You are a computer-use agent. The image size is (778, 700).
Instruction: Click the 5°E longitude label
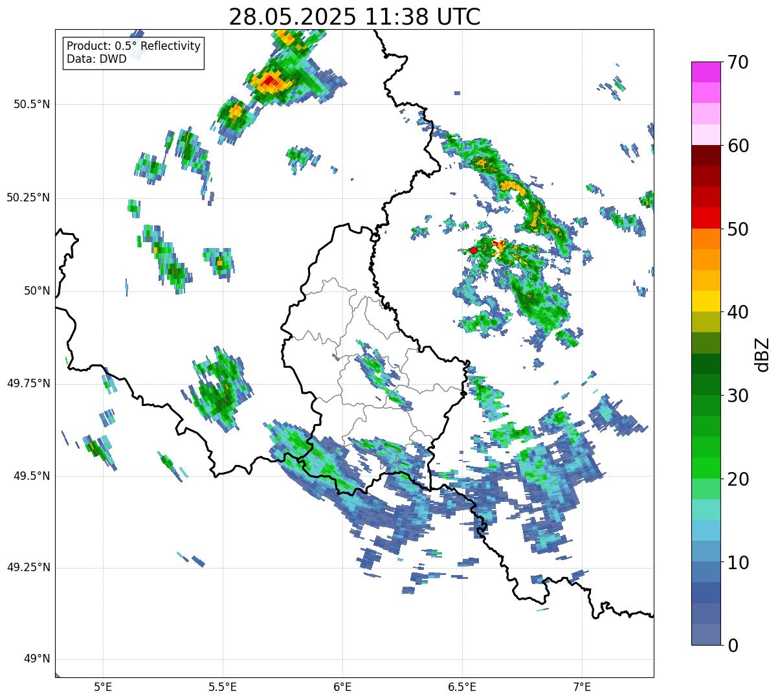(103, 687)
